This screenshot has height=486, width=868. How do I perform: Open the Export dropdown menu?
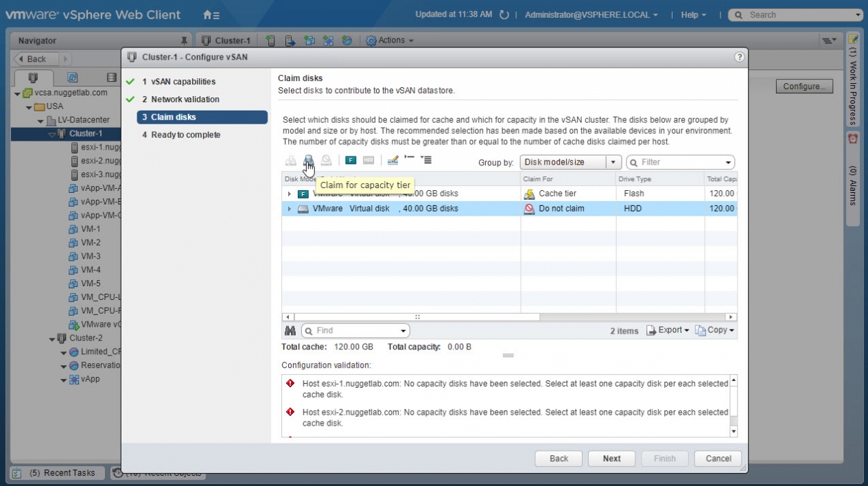pos(669,330)
